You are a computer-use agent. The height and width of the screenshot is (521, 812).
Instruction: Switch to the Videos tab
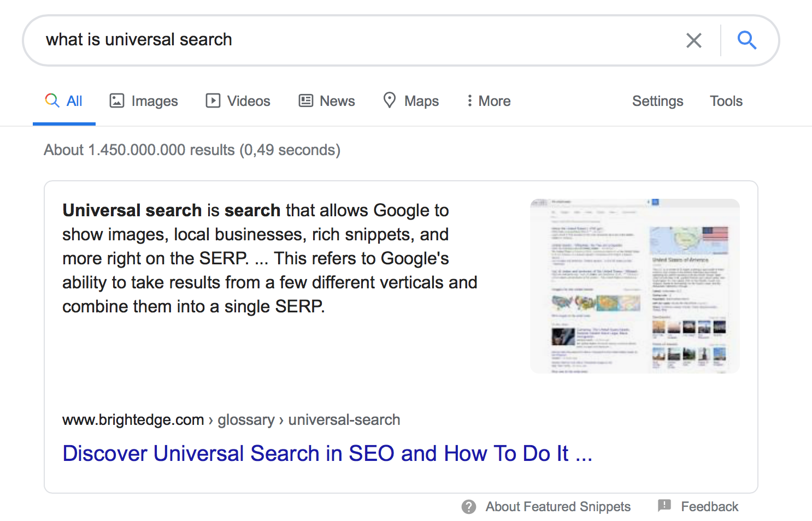coord(238,101)
